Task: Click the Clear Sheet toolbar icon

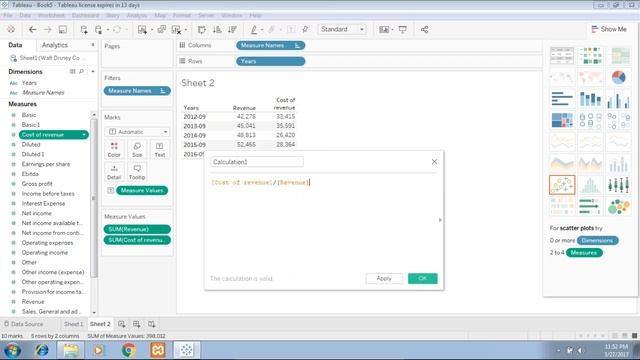Action: click(176, 29)
